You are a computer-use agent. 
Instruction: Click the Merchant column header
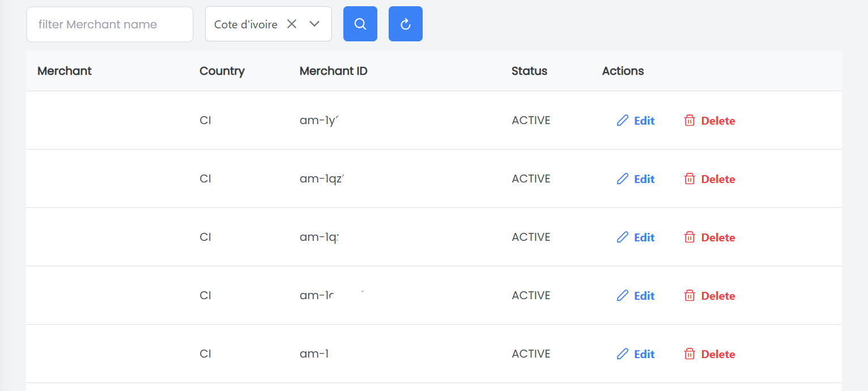64,71
